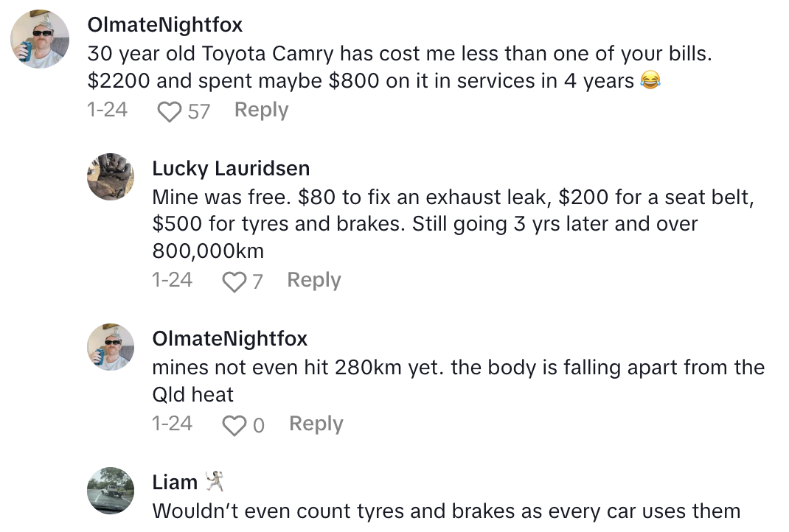Reply to Lucky Lauridsen's comment

pos(313,281)
